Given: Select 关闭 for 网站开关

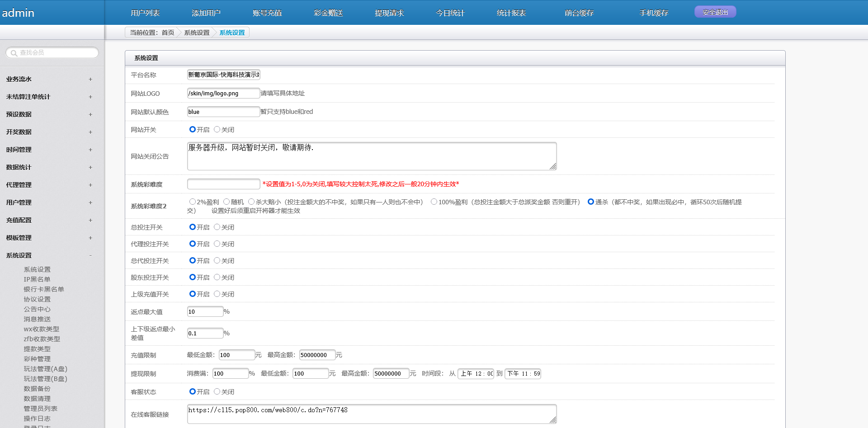Looking at the screenshot, I should 217,130.
